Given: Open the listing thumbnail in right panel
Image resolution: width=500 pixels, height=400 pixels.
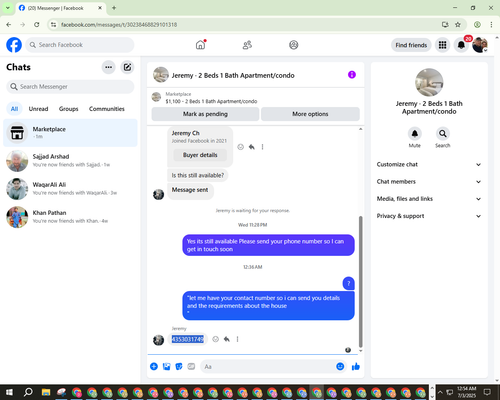Looking at the screenshot, I should [429, 82].
